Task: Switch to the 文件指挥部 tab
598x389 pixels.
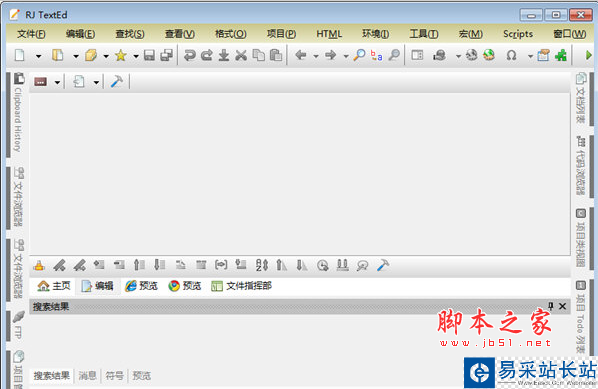Action: pyautogui.click(x=241, y=286)
